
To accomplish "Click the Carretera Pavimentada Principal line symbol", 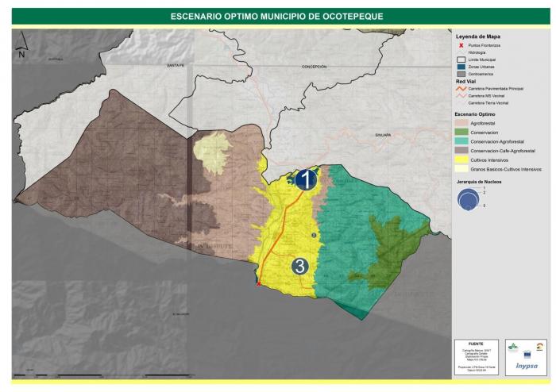I will click(460, 88).
